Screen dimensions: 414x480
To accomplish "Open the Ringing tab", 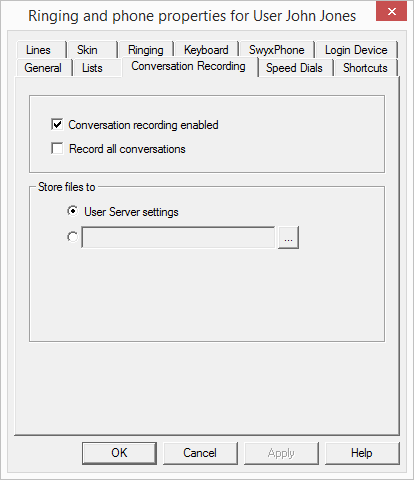I will (x=146, y=50).
